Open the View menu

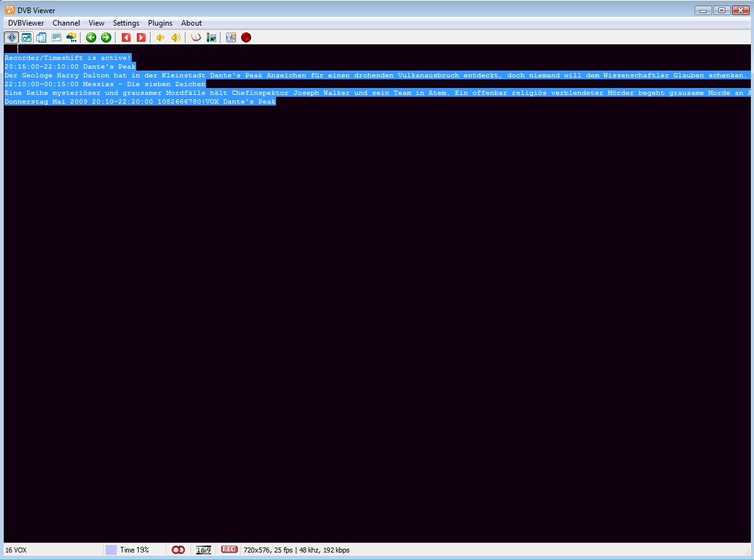click(97, 23)
